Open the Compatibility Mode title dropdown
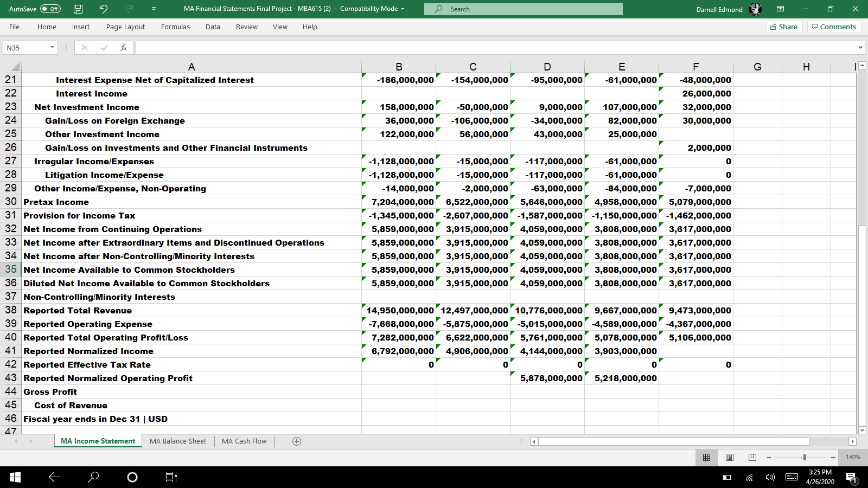Image resolution: width=868 pixels, height=488 pixels. [403, 9]
